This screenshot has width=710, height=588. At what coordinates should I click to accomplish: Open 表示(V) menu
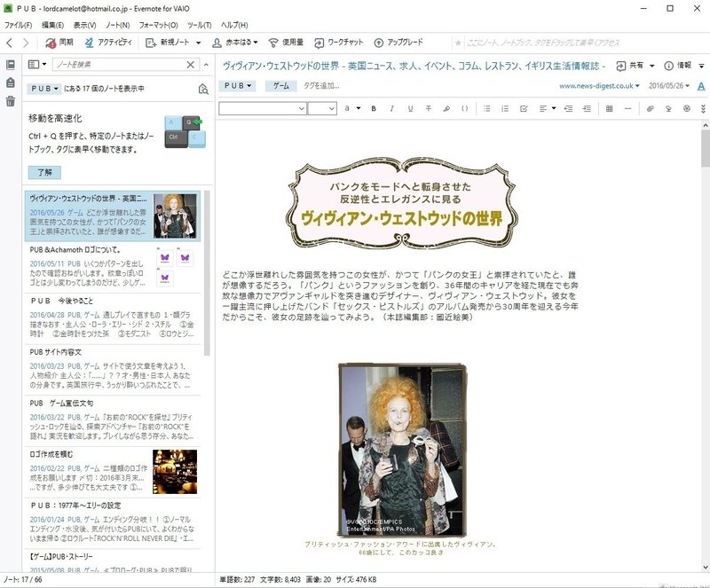coord(84,26)
